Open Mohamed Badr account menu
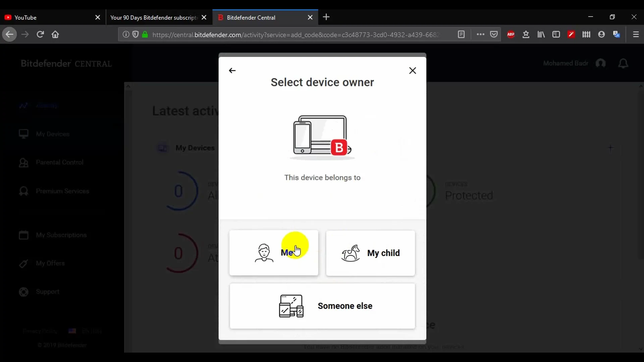644x362 pixels. click(x=574, y=63)
